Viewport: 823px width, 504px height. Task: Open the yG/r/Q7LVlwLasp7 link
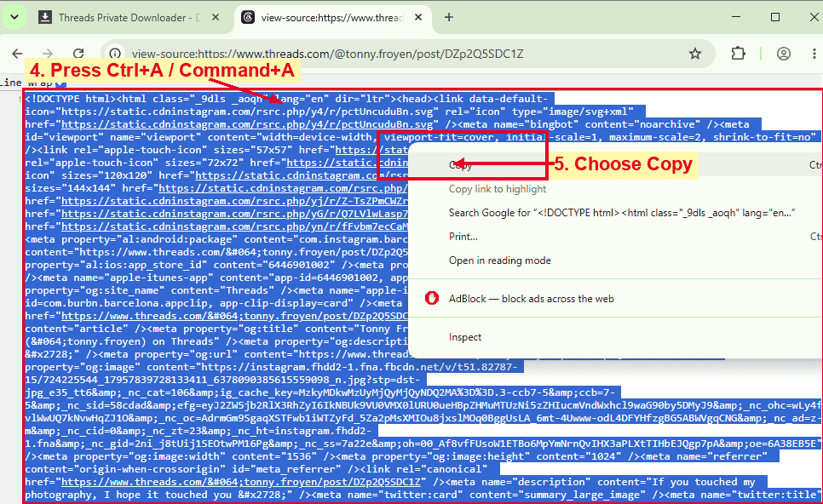[234, 214]
